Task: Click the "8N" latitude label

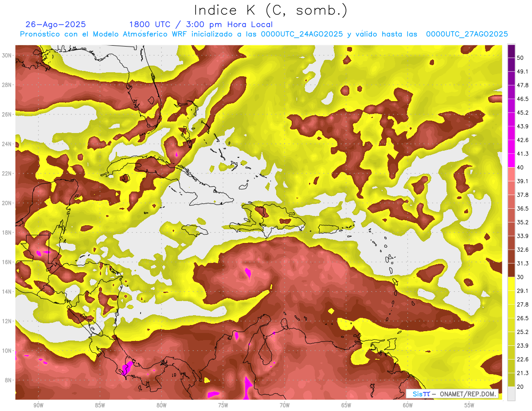Action: tap(8, 380)
